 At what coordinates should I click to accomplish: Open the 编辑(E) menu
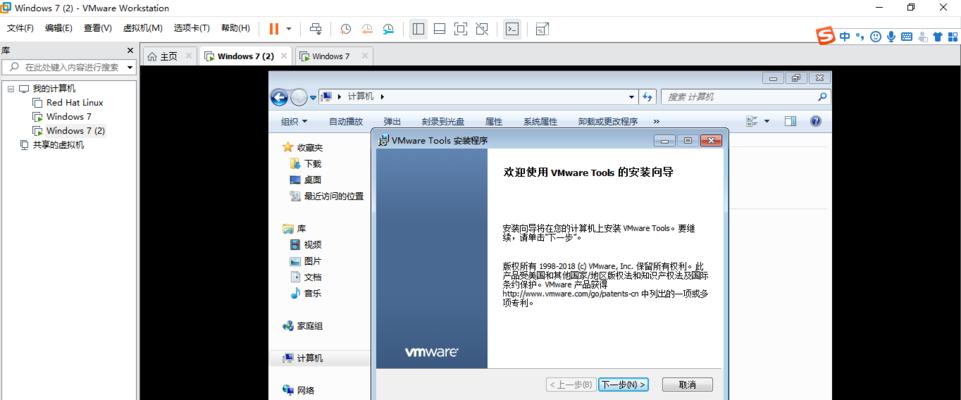[58, 28]
